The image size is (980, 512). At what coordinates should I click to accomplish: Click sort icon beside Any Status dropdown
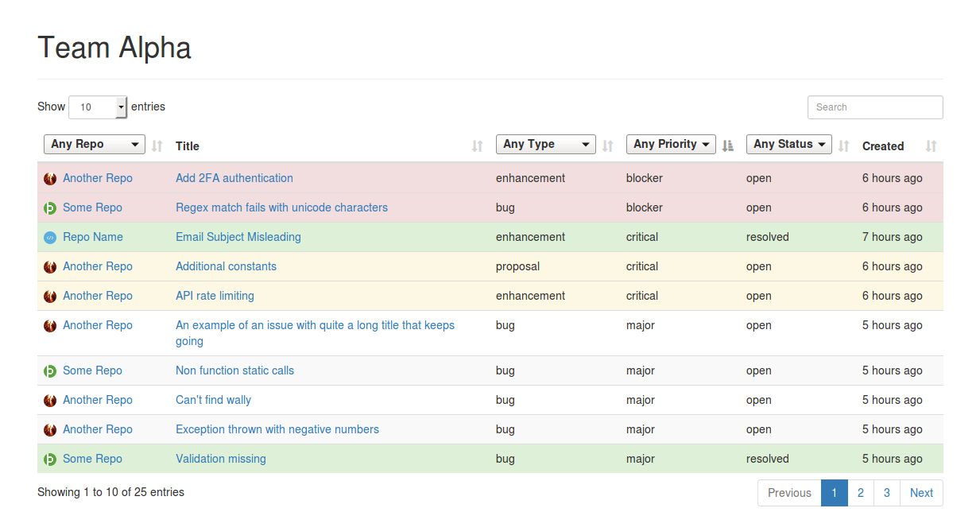(844, 146)
